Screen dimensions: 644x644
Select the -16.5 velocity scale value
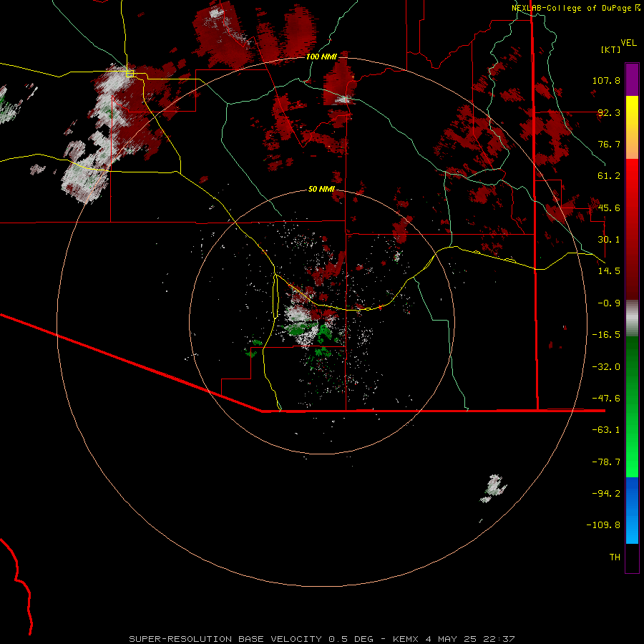(606, 335)
